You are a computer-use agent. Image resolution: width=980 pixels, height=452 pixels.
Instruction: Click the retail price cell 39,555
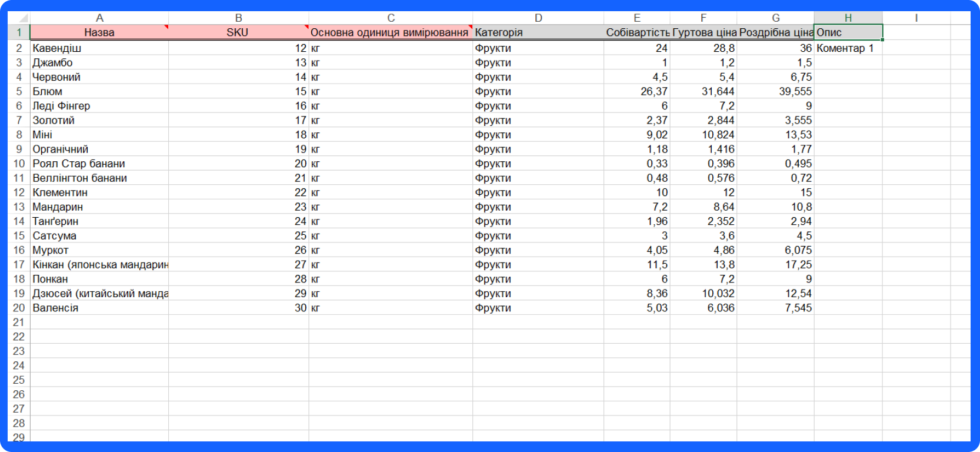[775, 92]
